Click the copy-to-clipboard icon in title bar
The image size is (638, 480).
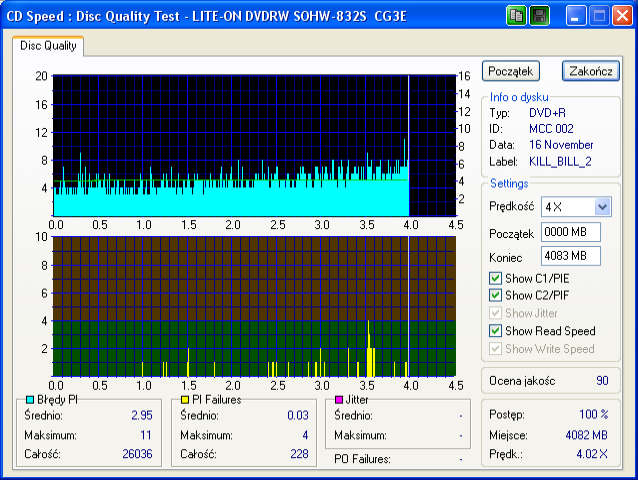click(x=516, y=16)
